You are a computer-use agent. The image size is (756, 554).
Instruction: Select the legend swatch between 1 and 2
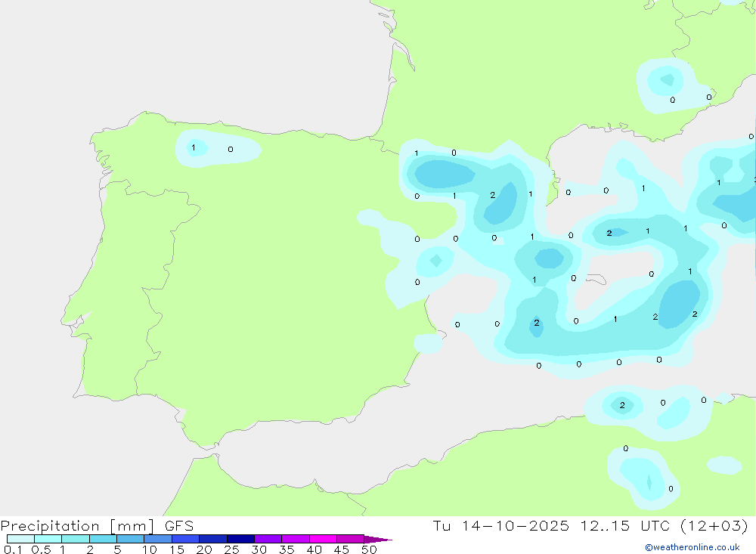pyautogui.click(x=75, y=539)
